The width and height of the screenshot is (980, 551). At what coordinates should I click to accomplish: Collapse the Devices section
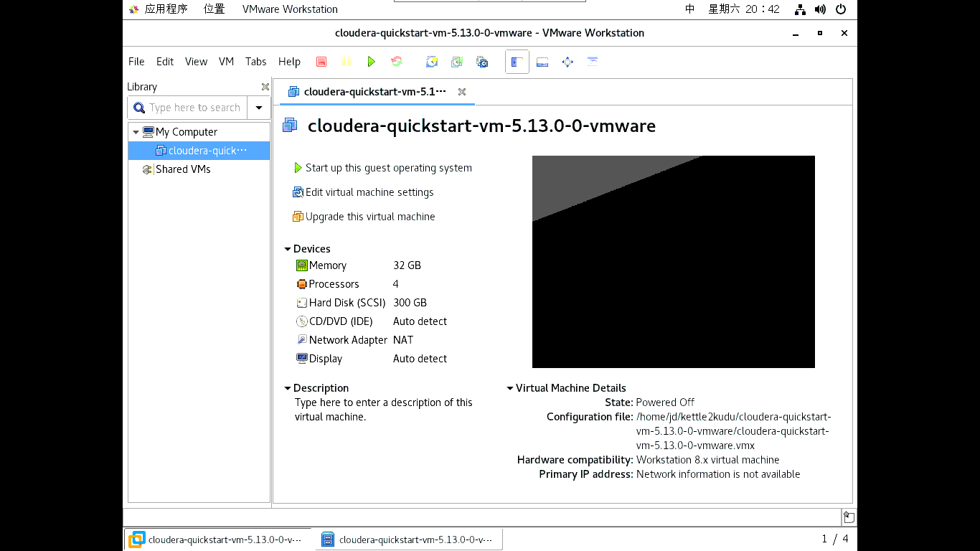[x=288, y=248]
